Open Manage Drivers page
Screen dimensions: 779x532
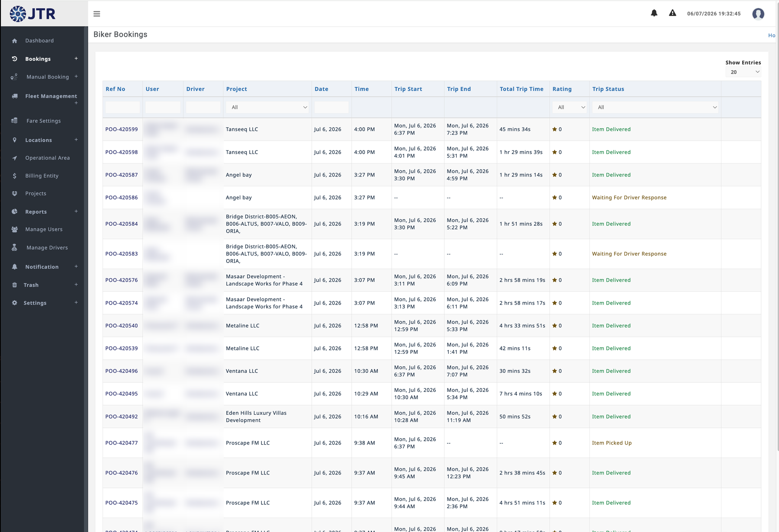click(47, 248)
